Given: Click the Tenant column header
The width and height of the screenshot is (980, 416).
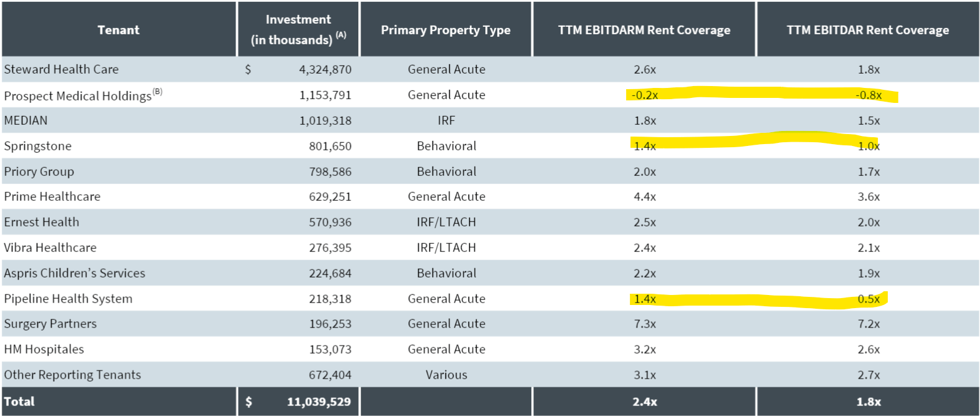Looking at the screenshot, I should pos(118,30).
